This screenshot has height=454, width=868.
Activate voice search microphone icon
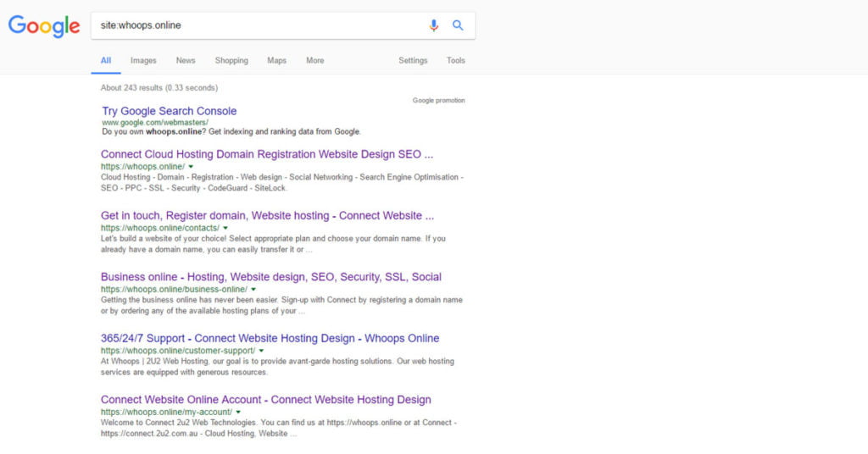click(x=433, y=25)
